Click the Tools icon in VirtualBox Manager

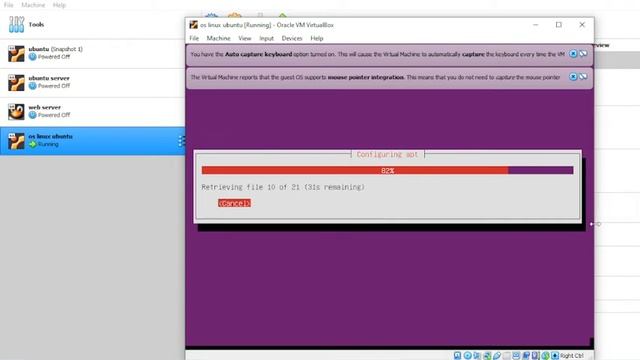click(x=16, y=24)
